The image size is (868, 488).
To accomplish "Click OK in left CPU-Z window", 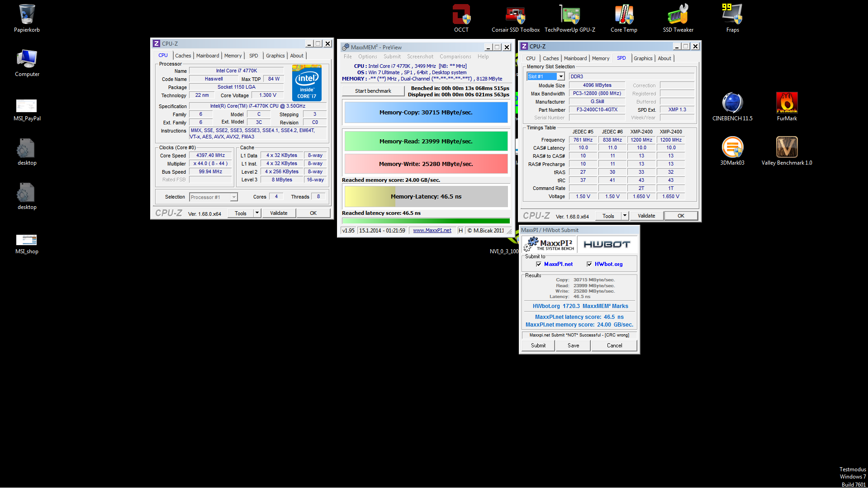I will pyautogui.click(x=313, y=213).
